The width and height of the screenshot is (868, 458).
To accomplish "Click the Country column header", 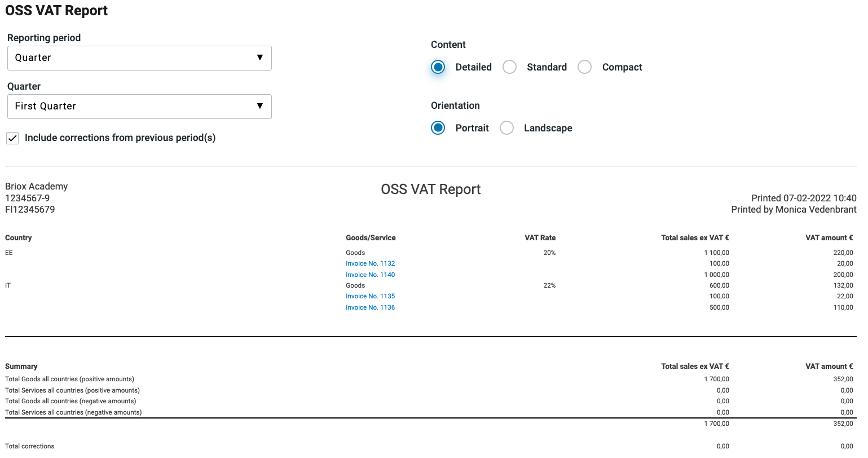I will point(19,238).
